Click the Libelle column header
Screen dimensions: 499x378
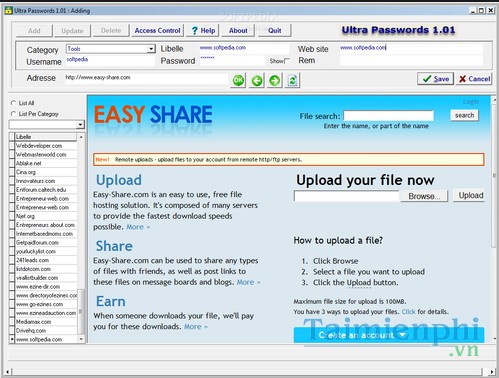coord(46,137)
